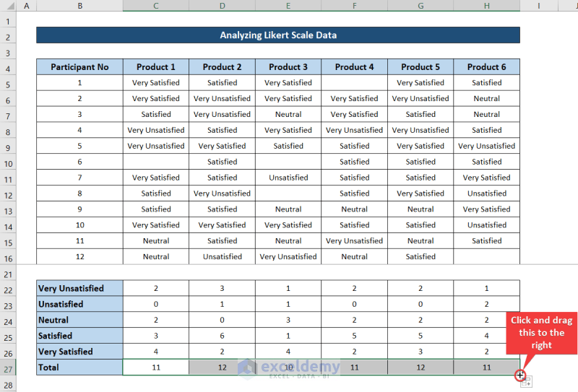Select column I header
This screenshot has width=578, height=392.
(x=539, y=6)
